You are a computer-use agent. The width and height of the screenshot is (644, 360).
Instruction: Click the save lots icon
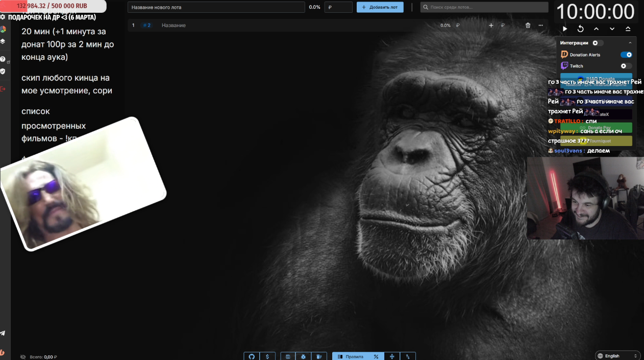tap(288, 356)
